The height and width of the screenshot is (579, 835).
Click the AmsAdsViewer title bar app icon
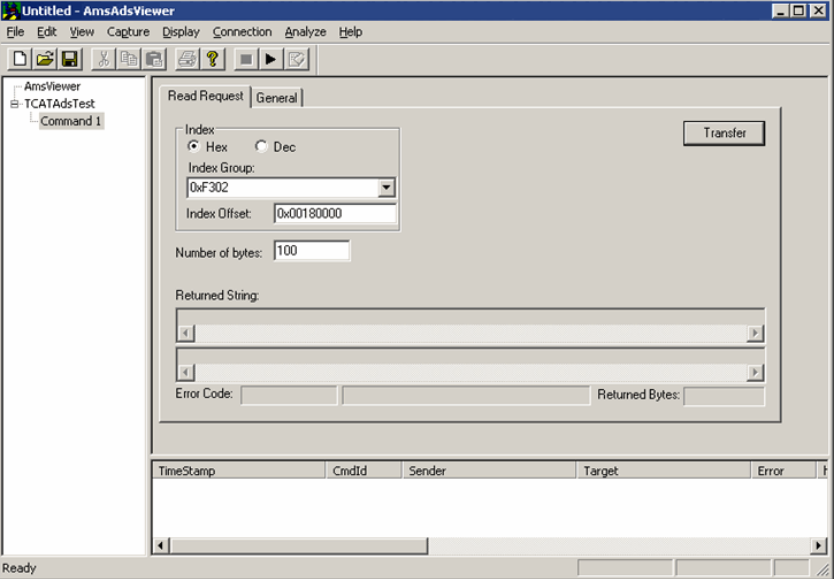11,10
